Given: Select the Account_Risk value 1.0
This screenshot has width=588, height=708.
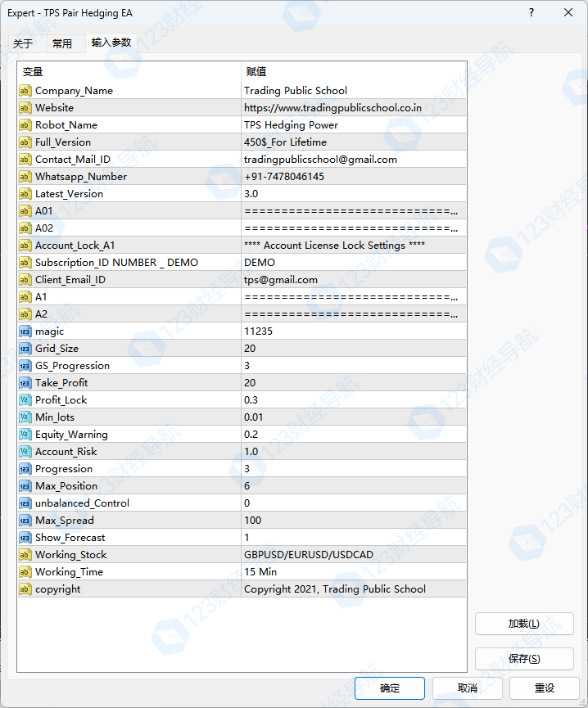Looking at the screenshot, I should coord(251,452).
